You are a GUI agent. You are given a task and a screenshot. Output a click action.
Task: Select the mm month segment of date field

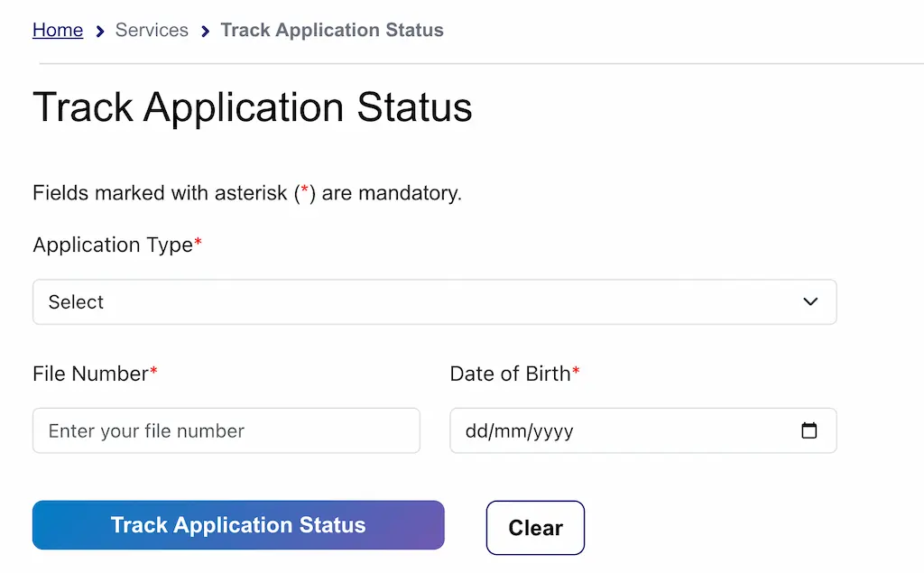(x=510, y=431)
